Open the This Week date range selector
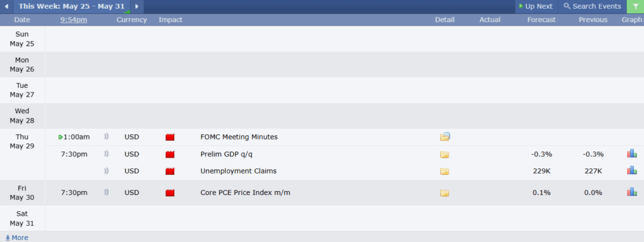 pos(72,6)
